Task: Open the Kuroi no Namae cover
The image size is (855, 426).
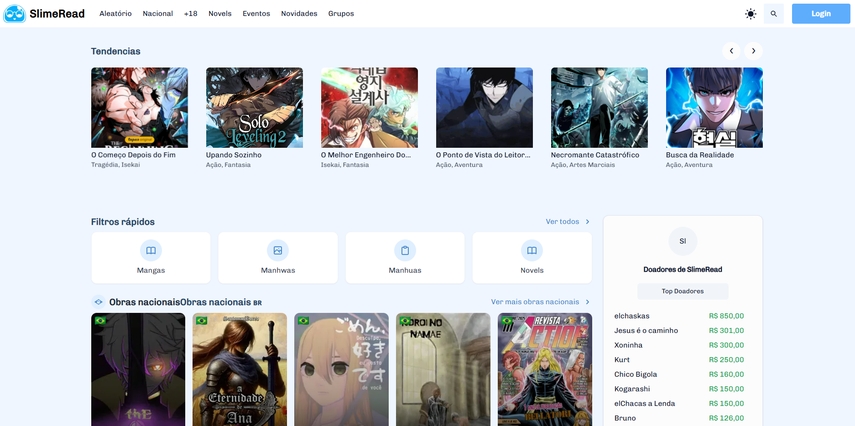Action: coord(443,369)
